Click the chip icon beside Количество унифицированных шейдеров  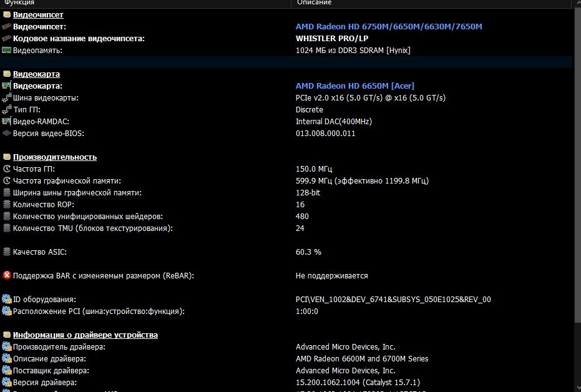point(7,216)
